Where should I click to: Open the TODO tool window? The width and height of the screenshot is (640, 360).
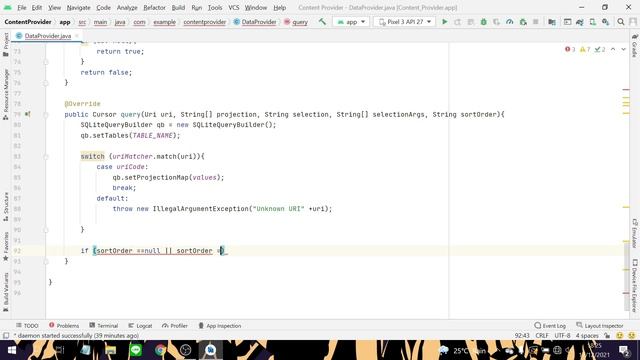coord(27,326)
